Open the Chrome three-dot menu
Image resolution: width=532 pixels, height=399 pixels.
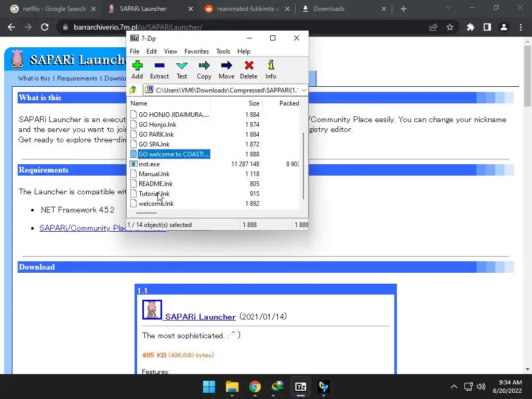pyautogui.click(x=521, y=27)
